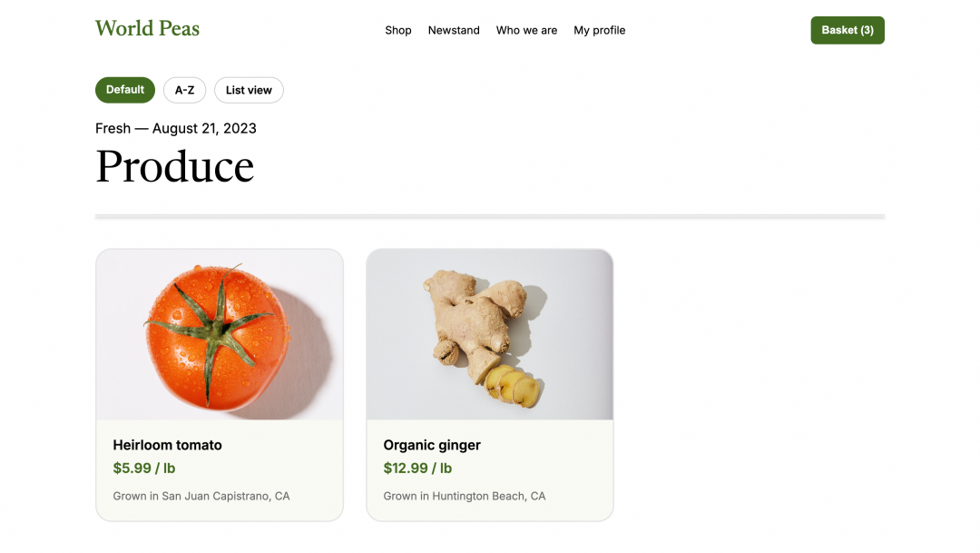
Task: Click Grown in San Juan Capistrano text
Action: (201, 496)
